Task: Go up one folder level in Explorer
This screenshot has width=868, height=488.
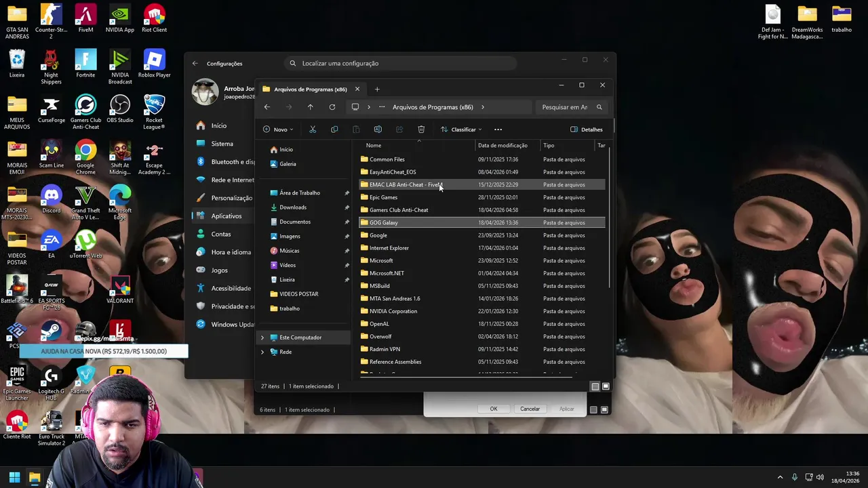Action: 311,107
